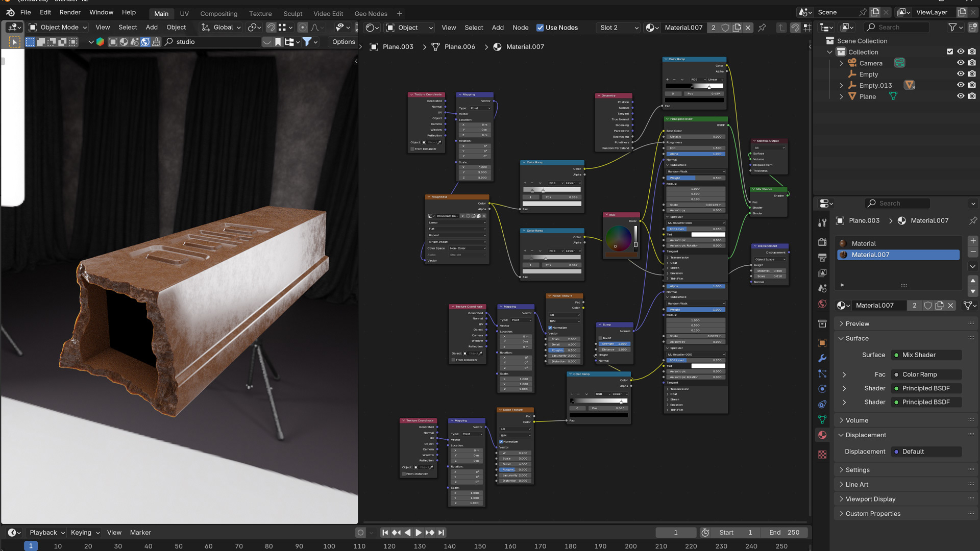Open the World properties tab (globe icon)
980x551 pixels.
pos(822,304)
